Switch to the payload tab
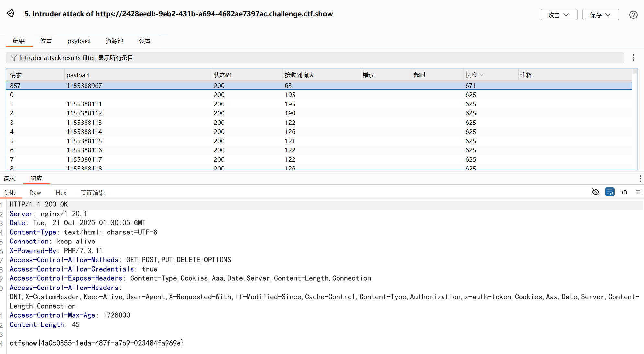 tap(78, 41)
